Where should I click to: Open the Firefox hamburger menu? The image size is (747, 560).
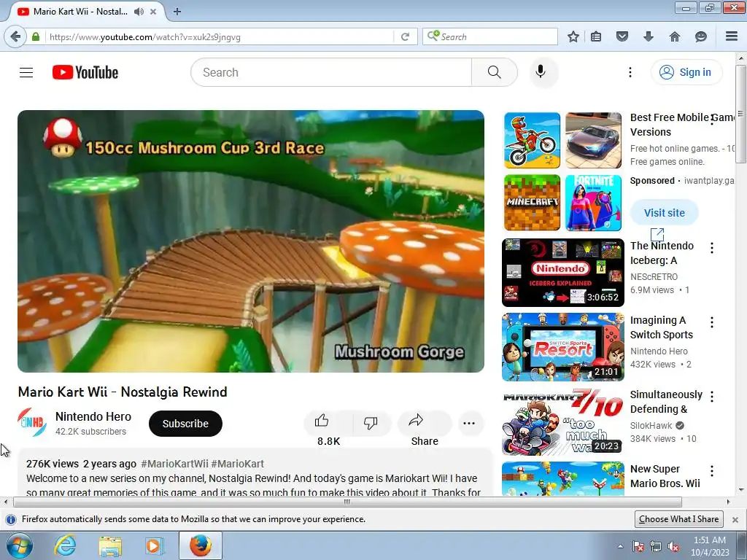pyautogui.click(x=732, y=36)
